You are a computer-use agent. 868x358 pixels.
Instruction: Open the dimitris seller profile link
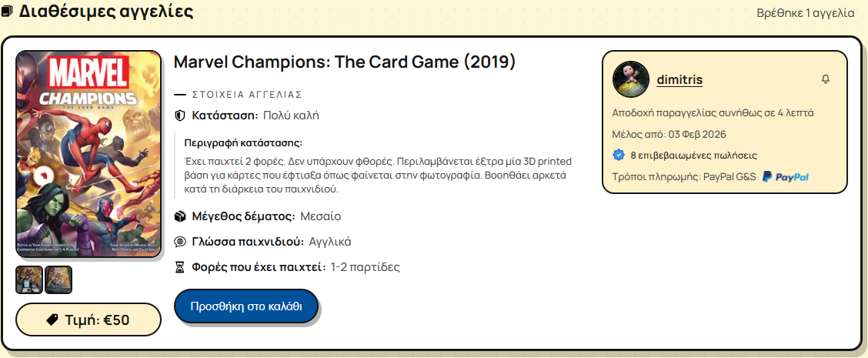click(679, 79)
